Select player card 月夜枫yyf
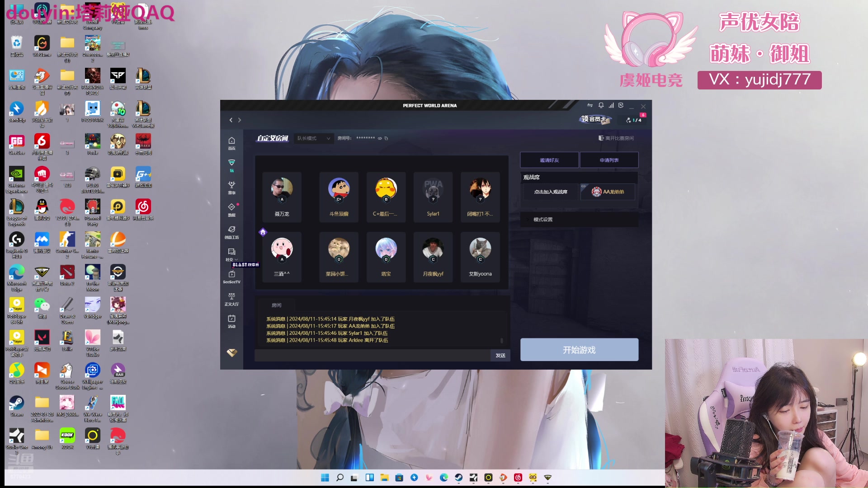Screen dimensions: 868x488 [x=433, y=257]
